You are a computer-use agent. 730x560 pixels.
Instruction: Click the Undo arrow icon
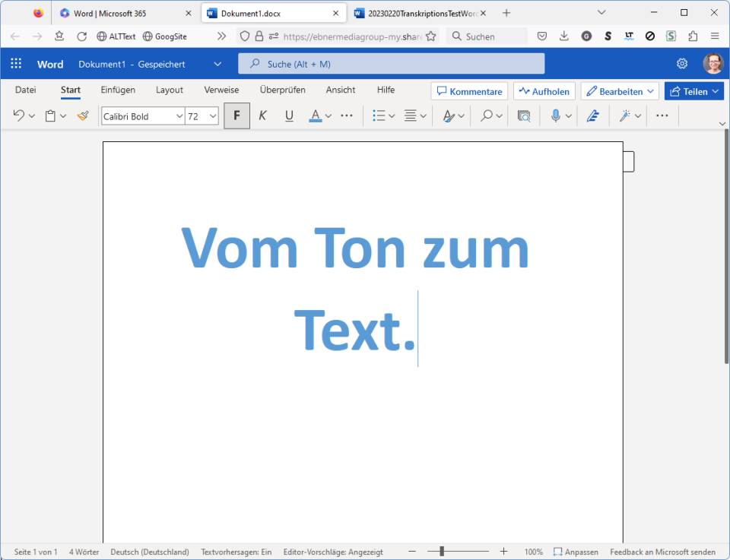pos(19,116)
